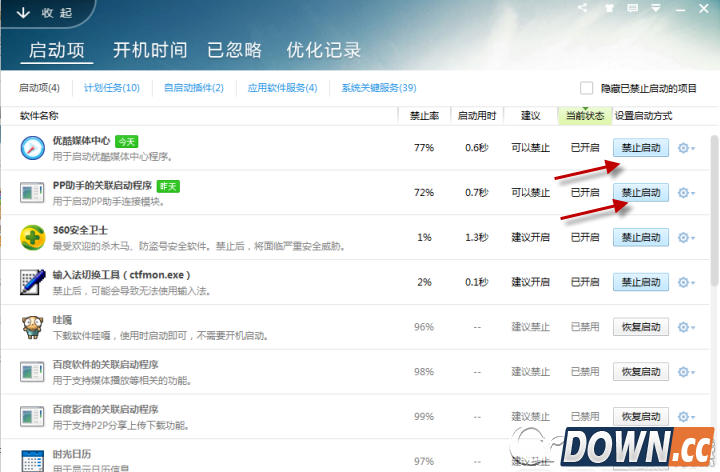This screenshot has height=472, width=720.
Task: Click the share icon in title bar
Action: coord(583,8)
